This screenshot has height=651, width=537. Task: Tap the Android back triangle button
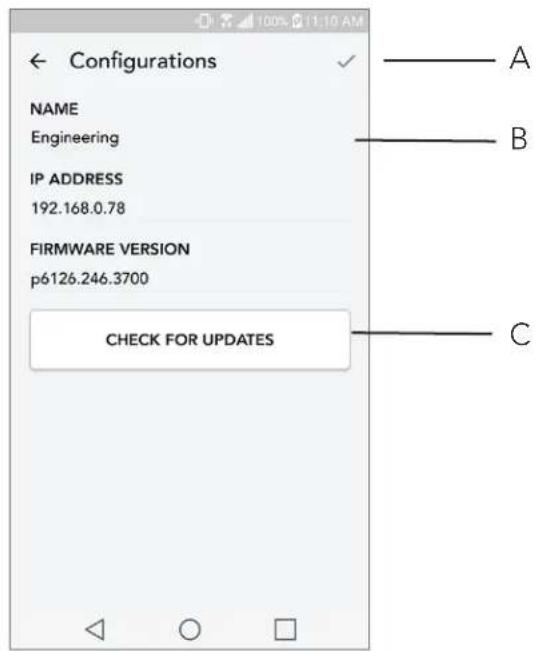(96, 629)
